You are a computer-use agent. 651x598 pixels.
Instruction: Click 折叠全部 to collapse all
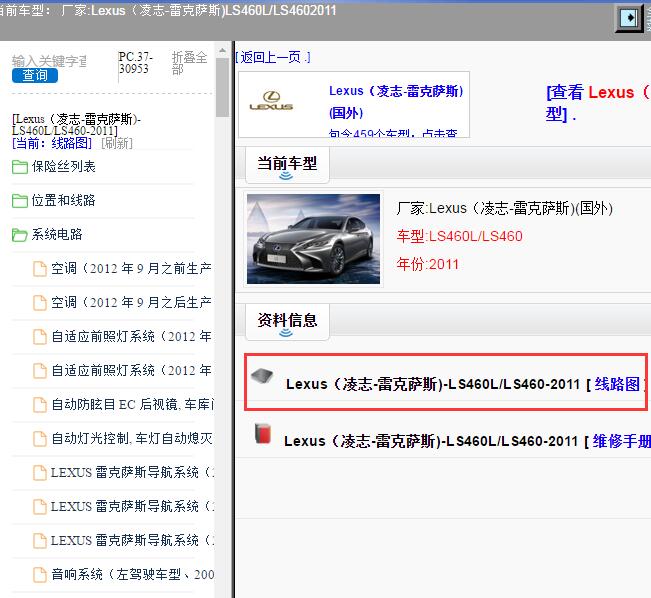coord(189,63)
